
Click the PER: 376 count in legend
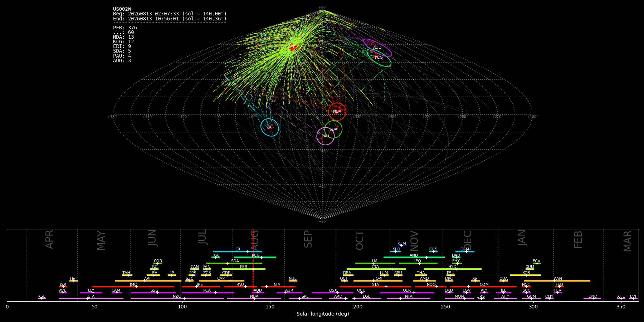125,28
